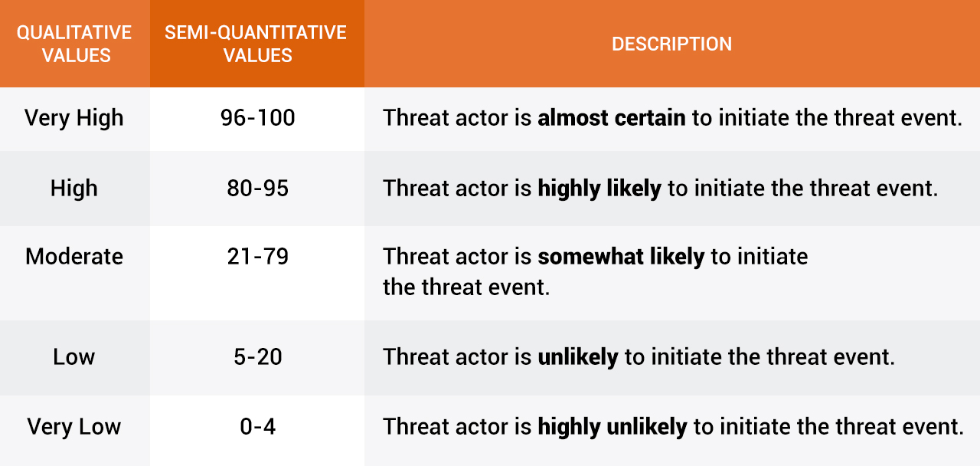980x466 pixels.
Task: Click the Qualitative Values column header
Action: point(74,44)
